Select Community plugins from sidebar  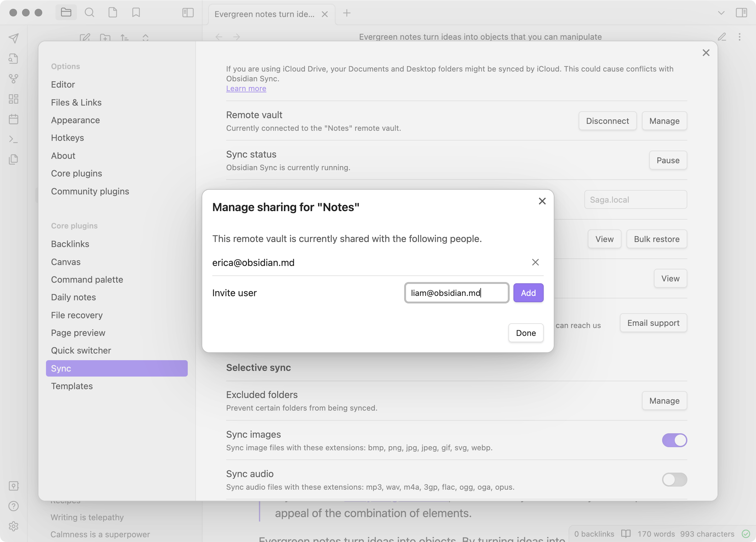pos(90,191)
